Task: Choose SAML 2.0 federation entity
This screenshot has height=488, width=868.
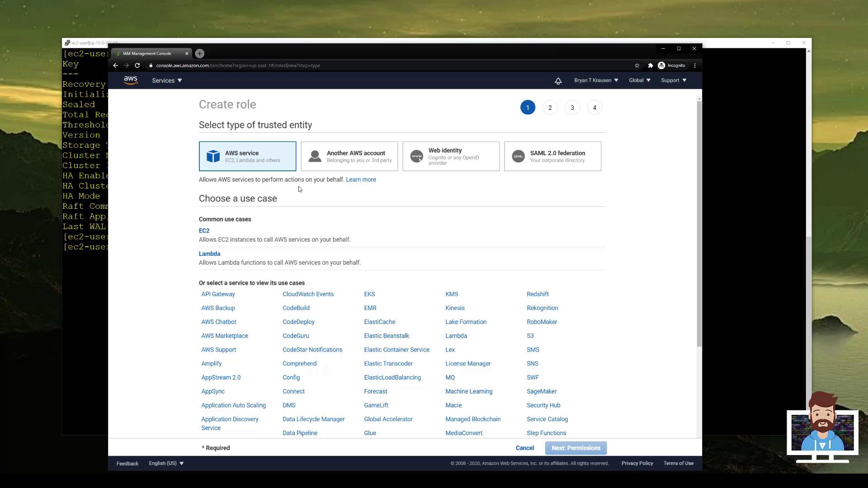Action: 552,156
